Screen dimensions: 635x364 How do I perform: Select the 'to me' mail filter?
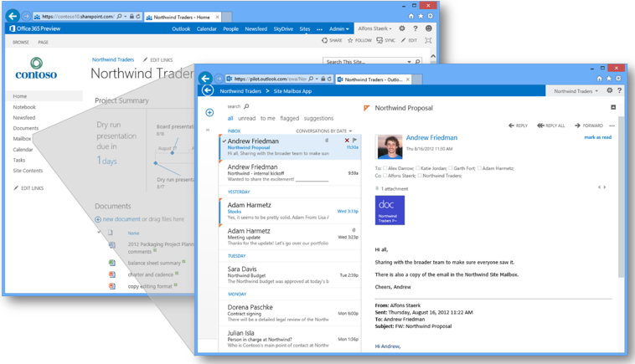[268, 118]
